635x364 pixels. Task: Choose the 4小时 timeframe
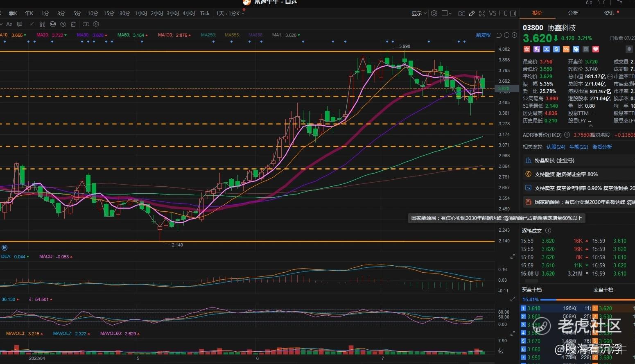189,14
